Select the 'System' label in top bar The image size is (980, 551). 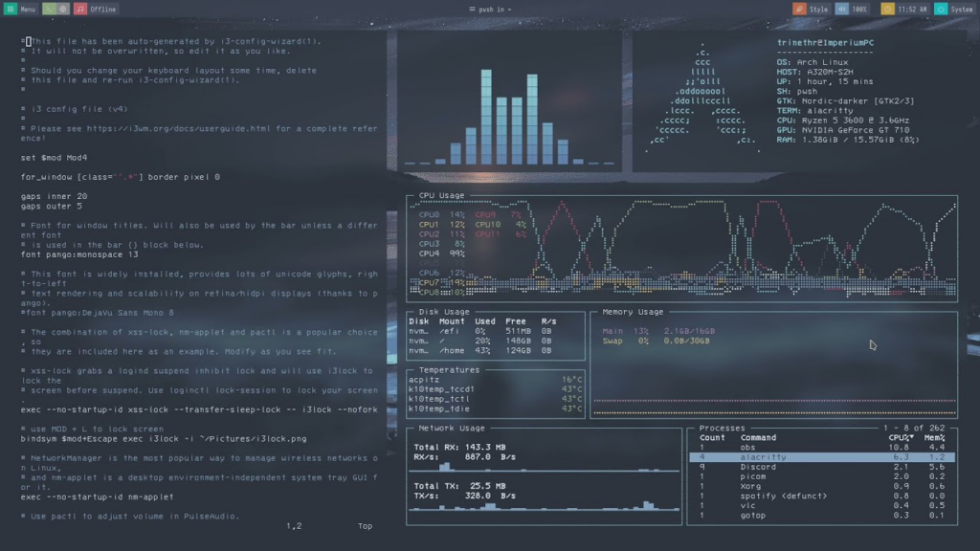click(x=961, y=9)
